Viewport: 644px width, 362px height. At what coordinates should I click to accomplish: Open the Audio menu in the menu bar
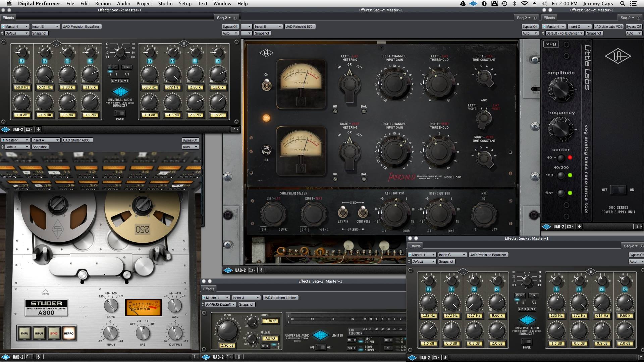[123, 4]
